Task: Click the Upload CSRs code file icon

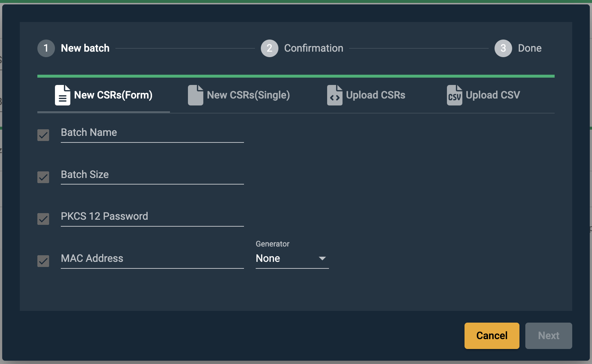Action: [x=334, y=95]
